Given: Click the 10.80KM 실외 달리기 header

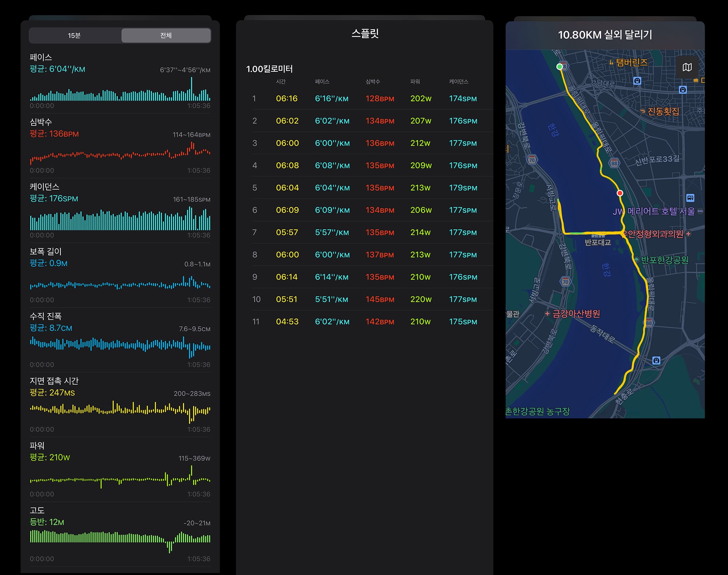Looking at the screenshot, I should tap(605, 35).
